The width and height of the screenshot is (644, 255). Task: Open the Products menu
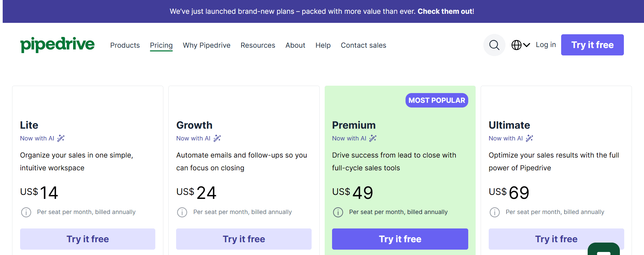click(125, 45)
